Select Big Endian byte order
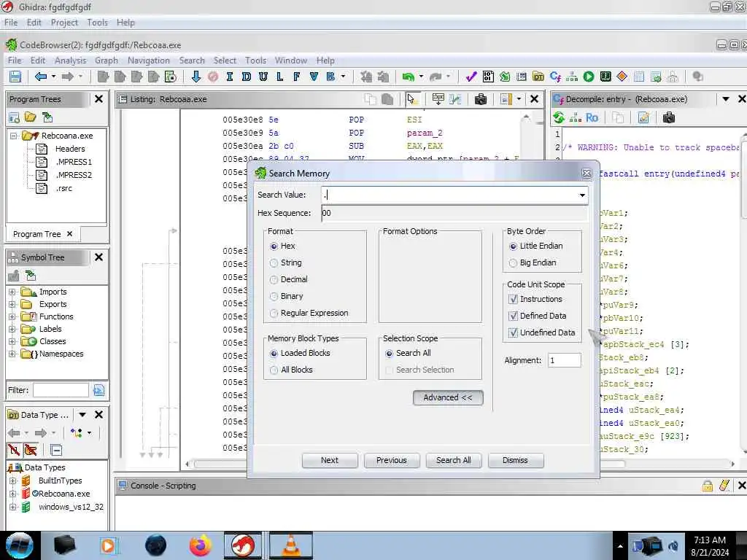747x560 pixels. coord(513,262)
